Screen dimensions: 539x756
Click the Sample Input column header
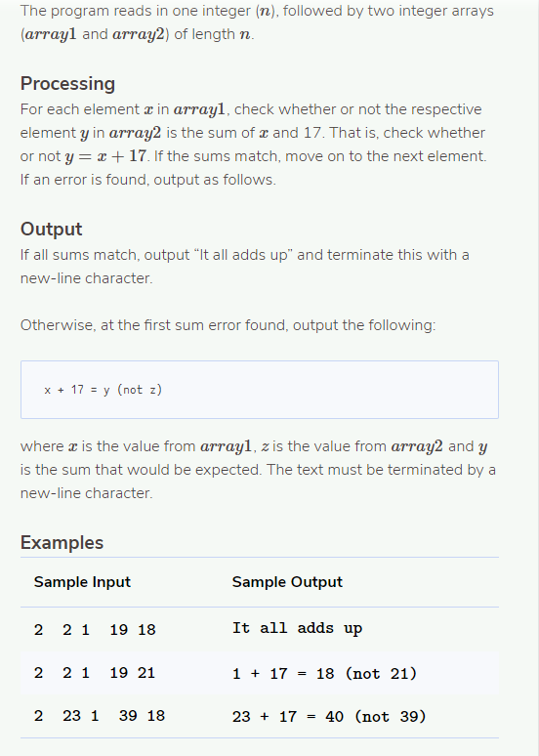82,582
